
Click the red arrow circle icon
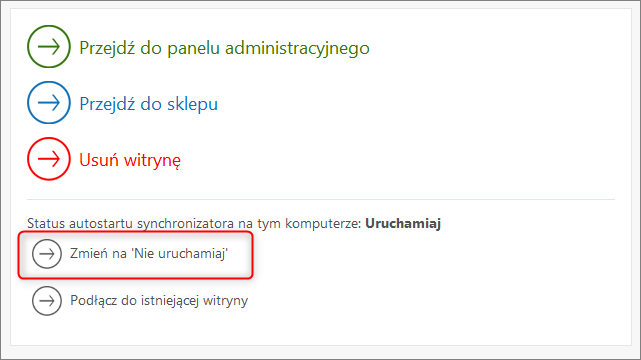(x=49, y=159)
